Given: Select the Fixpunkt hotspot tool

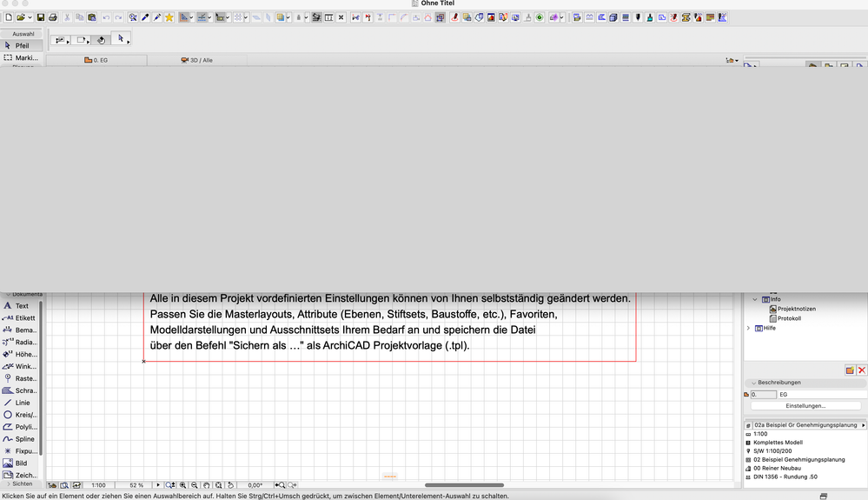Looking at the screenshot, I should [21, 450].
